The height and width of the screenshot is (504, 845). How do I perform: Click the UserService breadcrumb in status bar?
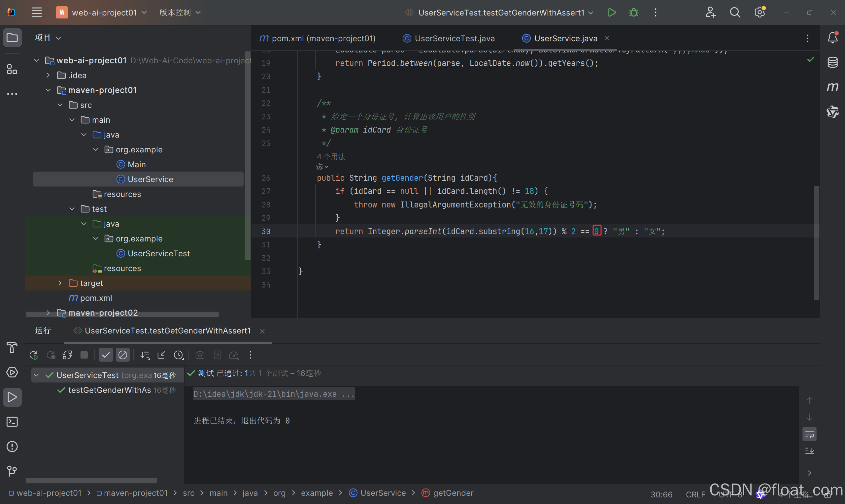383,493
